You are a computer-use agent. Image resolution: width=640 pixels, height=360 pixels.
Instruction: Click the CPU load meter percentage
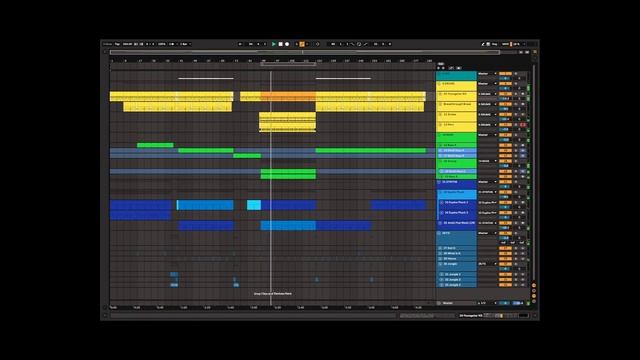516,44
